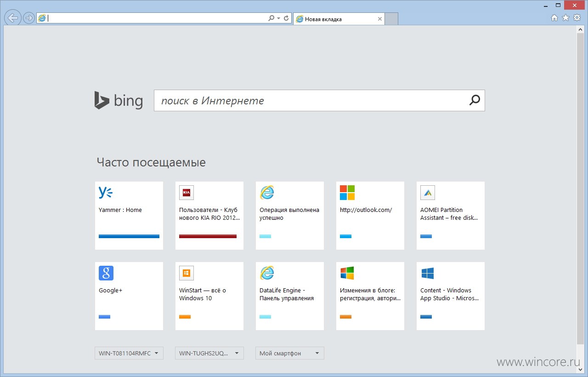Click the vertical scrollbar up arrow
The width and height of the screenshot is (588, 377).
click(580, 29)
